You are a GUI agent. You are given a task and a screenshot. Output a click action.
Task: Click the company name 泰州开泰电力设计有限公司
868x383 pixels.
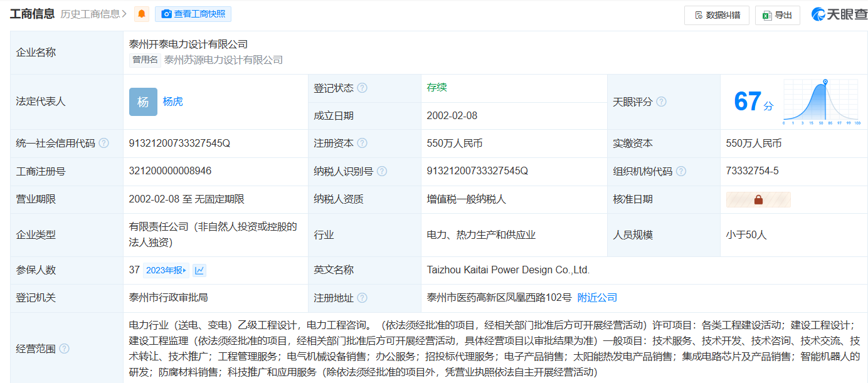coord(189,44)
